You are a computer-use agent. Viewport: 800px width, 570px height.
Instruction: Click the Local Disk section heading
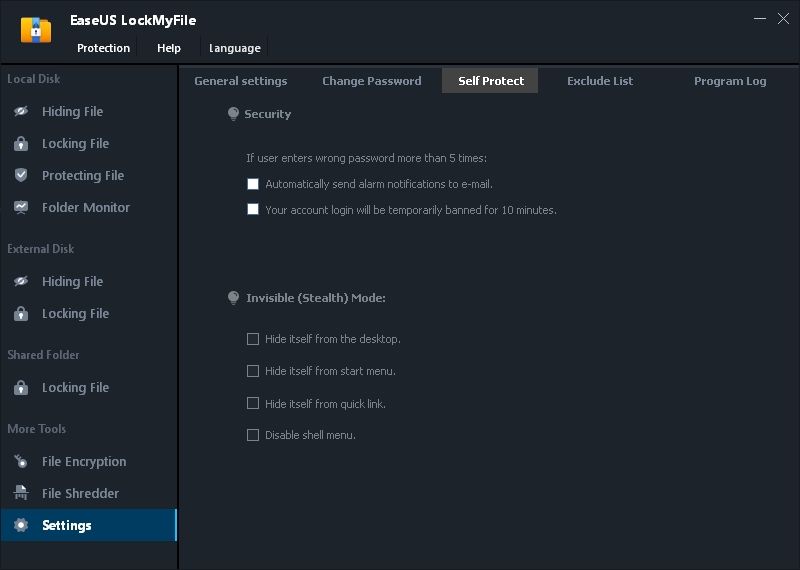[x=34, y=79]
